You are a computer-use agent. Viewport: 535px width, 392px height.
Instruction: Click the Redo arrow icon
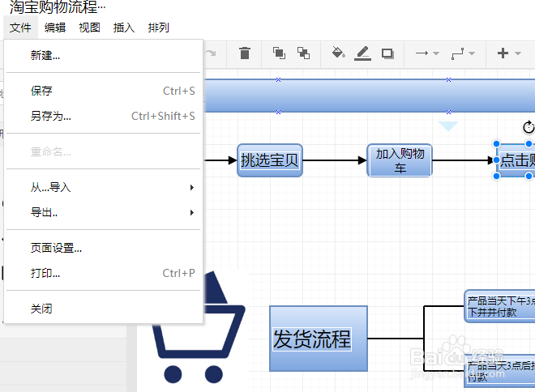pyautogui.click(x=211, y=53)
